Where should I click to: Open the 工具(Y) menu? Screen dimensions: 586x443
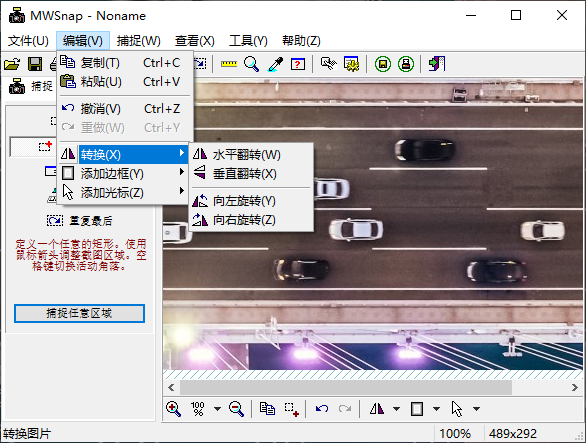click(x=248, y=40)
